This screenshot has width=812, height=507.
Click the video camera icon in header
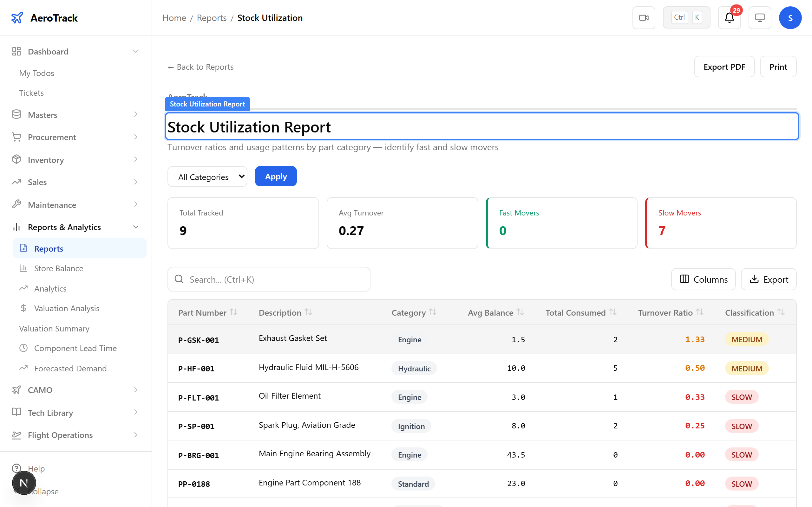tap(643, 18)
